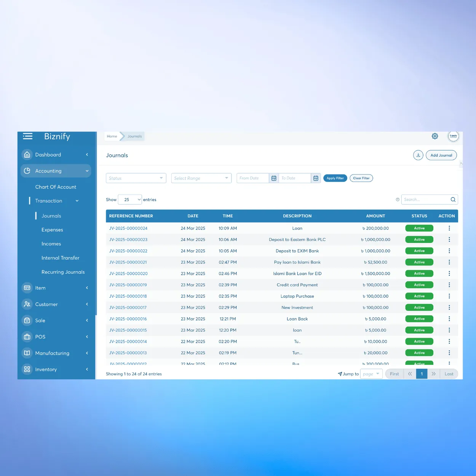Open the To Date calendar icon

316,178
